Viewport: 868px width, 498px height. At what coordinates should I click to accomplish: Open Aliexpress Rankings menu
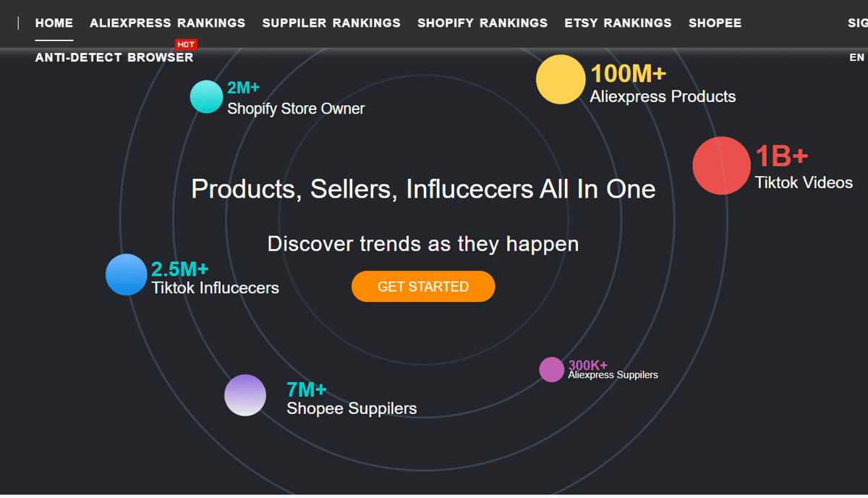[x=168, y=23]
